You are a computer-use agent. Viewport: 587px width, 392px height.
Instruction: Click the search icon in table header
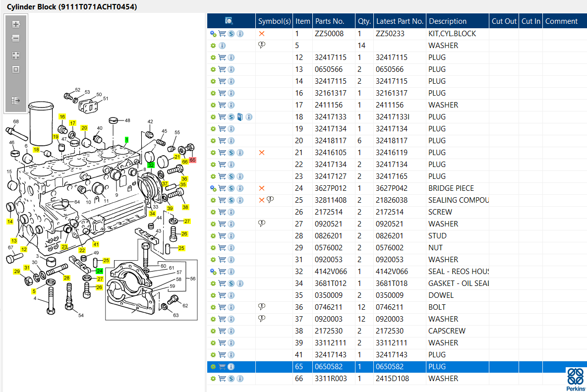(229, 21)
